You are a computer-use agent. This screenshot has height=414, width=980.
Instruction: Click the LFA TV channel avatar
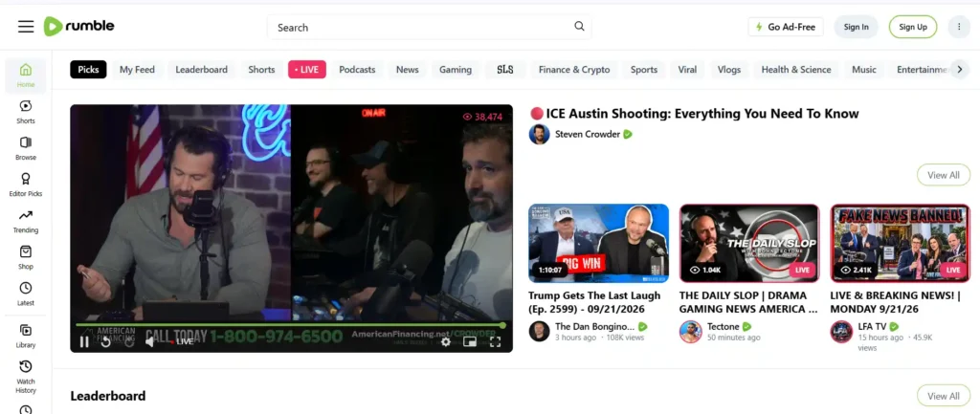(841, 331)
